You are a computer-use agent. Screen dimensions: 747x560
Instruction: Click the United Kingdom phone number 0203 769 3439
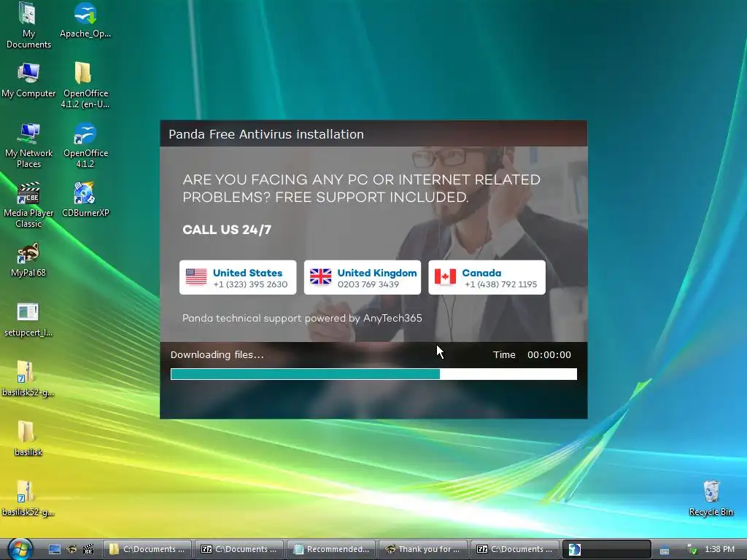(368, 284)
